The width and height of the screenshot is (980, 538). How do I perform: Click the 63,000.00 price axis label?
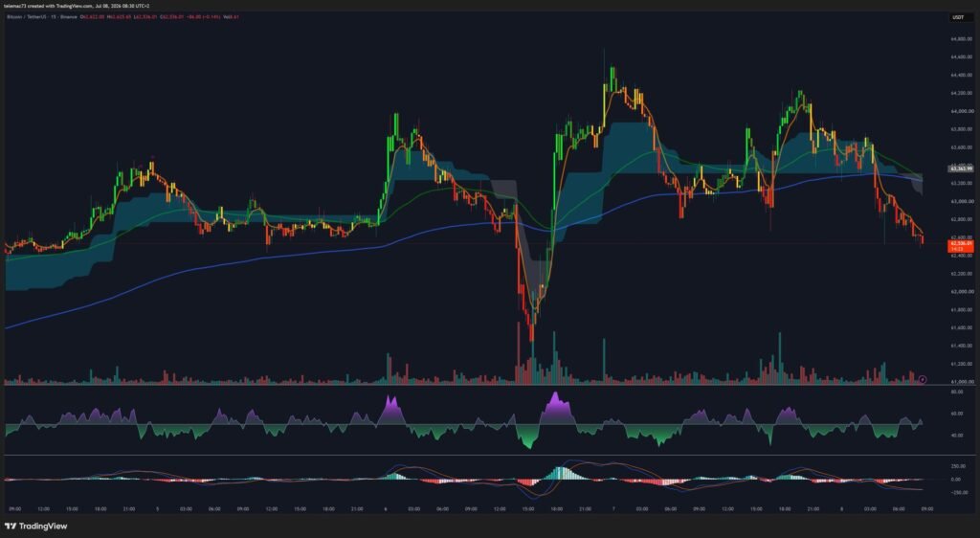[961, 201]
